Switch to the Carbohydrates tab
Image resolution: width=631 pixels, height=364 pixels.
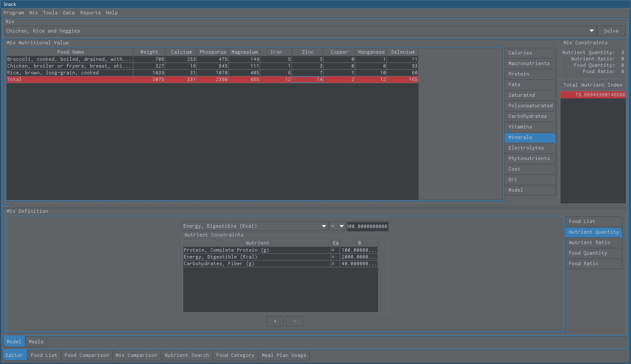tap(530, 116)
